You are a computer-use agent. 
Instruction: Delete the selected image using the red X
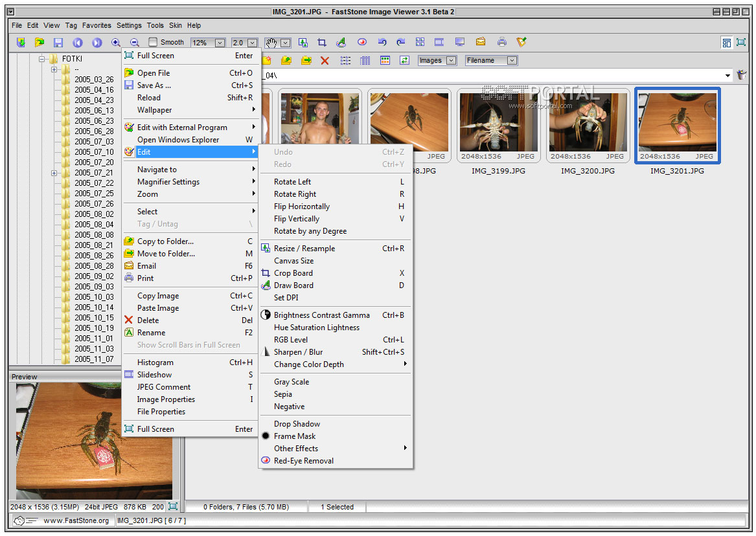click(x=324, y=60)
